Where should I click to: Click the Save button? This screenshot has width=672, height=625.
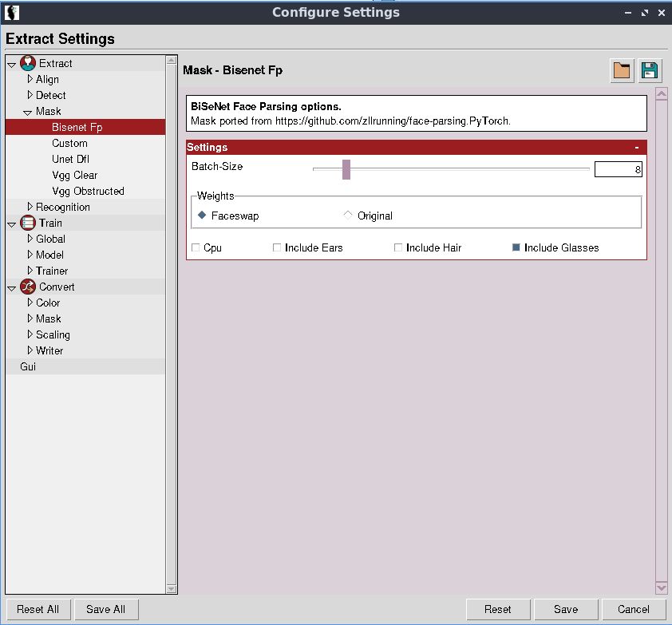[x=566, y=609]
